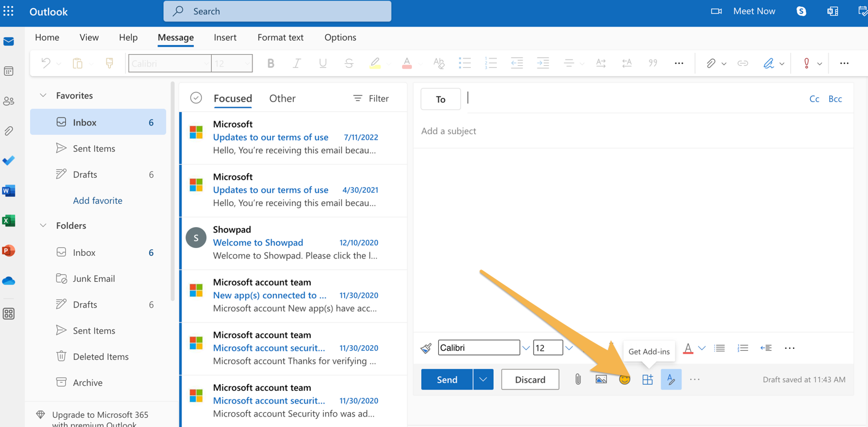This screenshot has width=868, height=427.
Task: Open People in the left rail
Action: coord(9,102)
